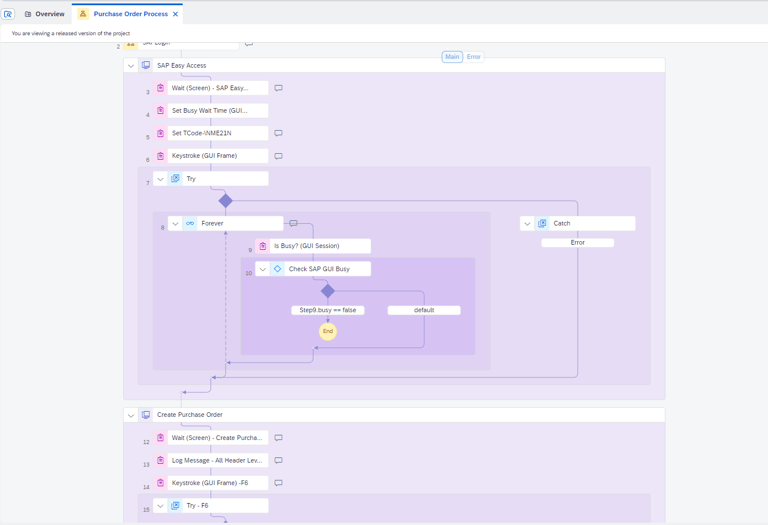
Task: Click the Wait (Screen) - Create Purcha... icon
Action: pos(160,438)
